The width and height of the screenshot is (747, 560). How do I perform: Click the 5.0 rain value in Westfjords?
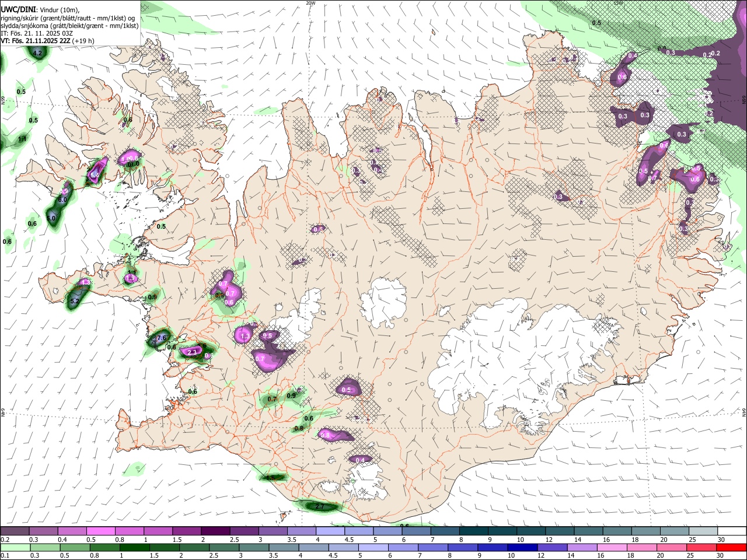[x=51, y=218]
